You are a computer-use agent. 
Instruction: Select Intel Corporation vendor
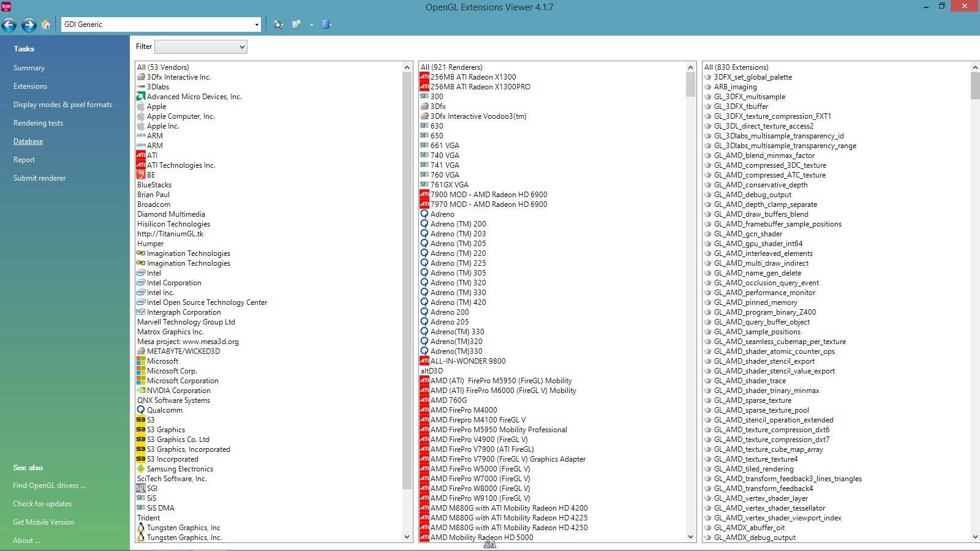pos(169,283)
